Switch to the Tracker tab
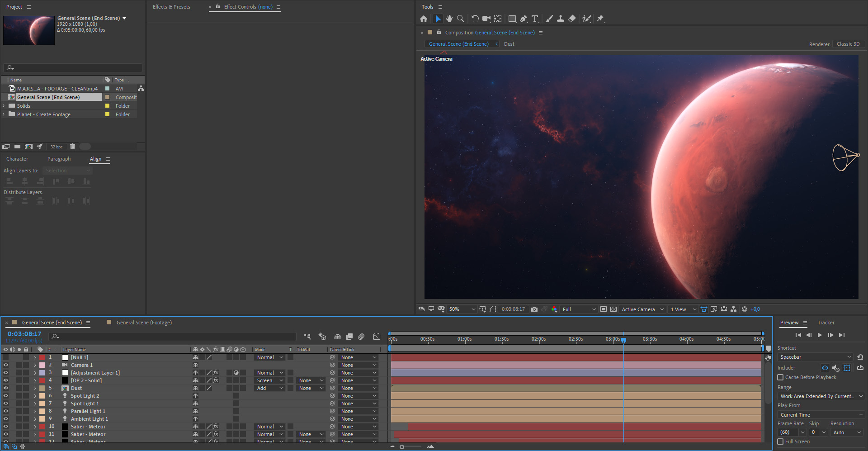868x451 pixels. click(826, 323)
